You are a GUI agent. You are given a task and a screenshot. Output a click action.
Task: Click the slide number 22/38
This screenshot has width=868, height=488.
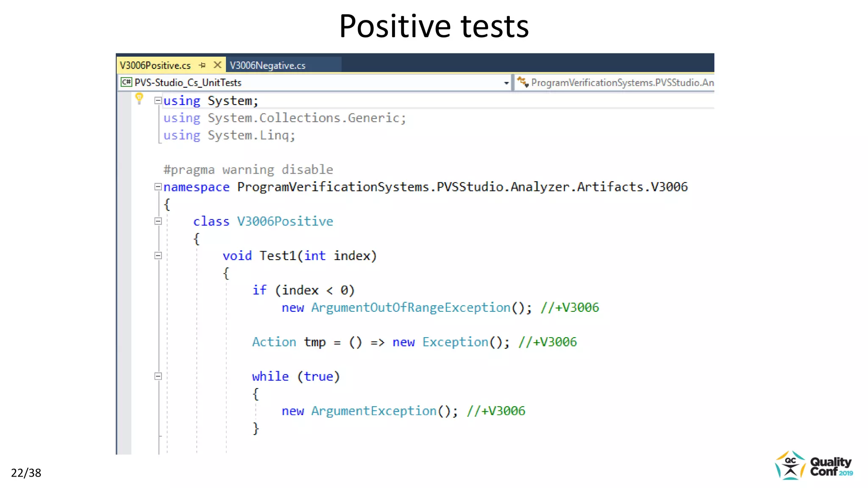26,473
